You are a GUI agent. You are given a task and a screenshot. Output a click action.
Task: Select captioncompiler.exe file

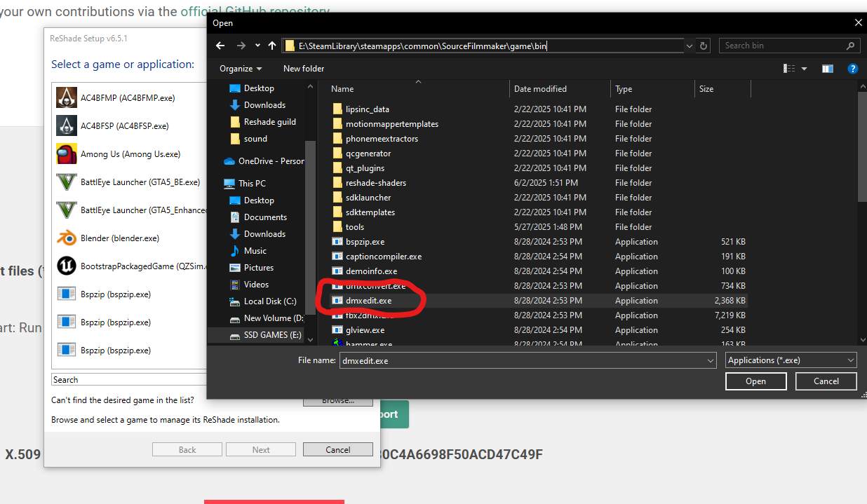pos(377,257)
